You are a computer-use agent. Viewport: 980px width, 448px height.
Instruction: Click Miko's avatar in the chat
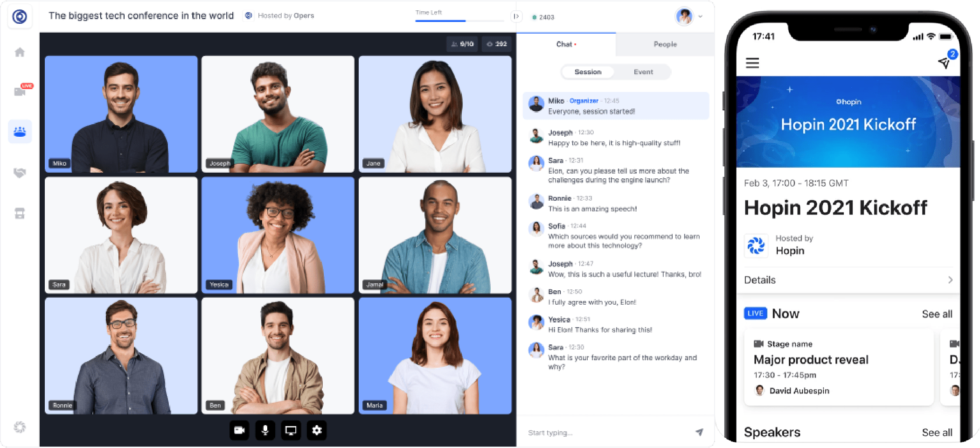tap(536, 104)
